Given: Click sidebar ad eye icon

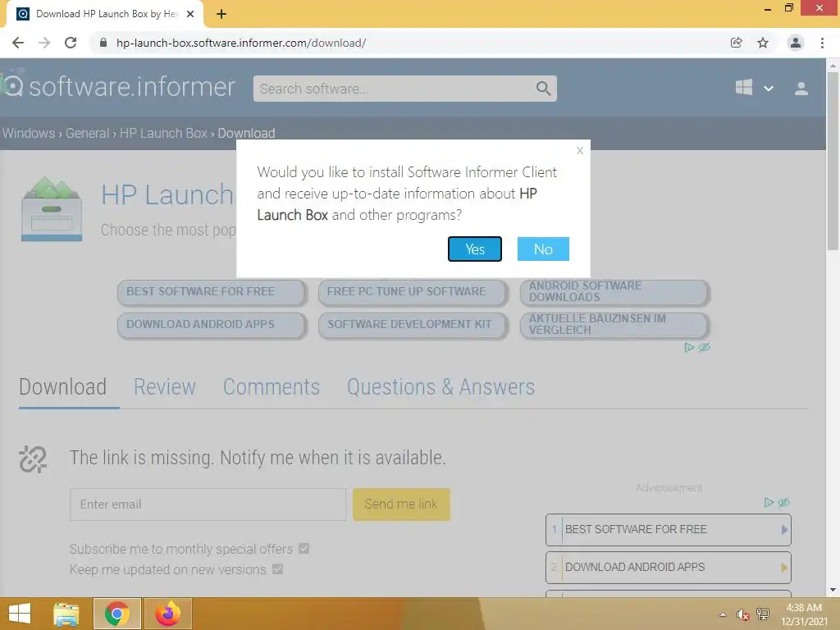Looking at the screenshot, I should pos(783,503).
